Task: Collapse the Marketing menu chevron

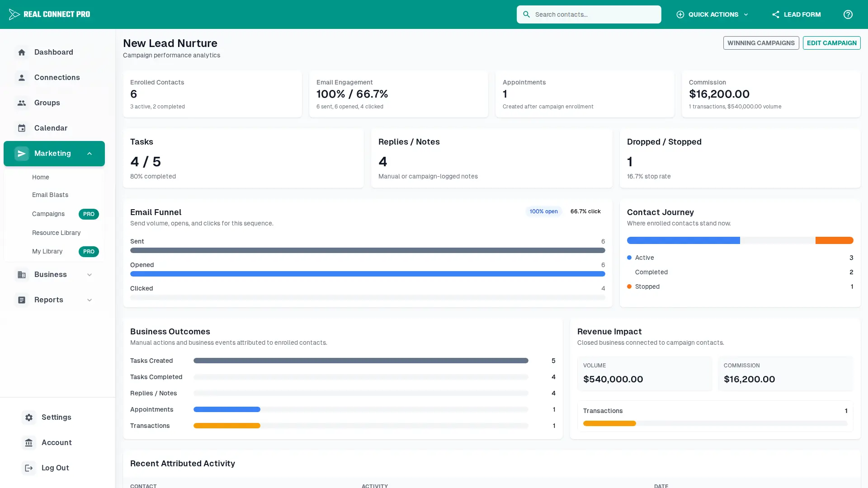Action: [x=90, y=154]
